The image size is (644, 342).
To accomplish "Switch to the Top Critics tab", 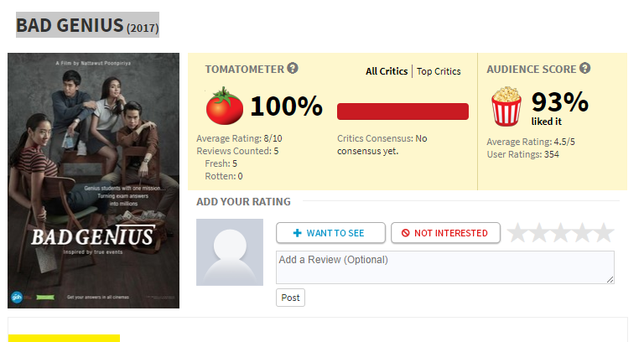I will [439, 71].
